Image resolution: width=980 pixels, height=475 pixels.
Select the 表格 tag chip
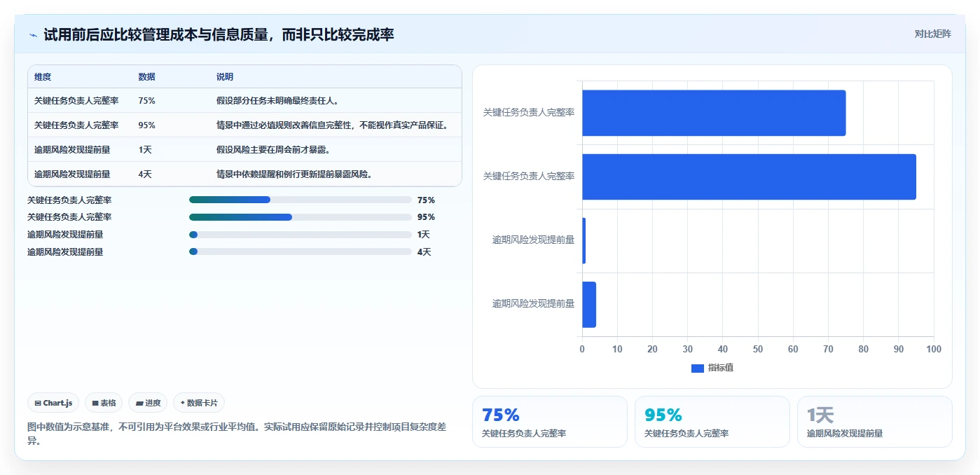pyautogui.click(x=104, y=403)
